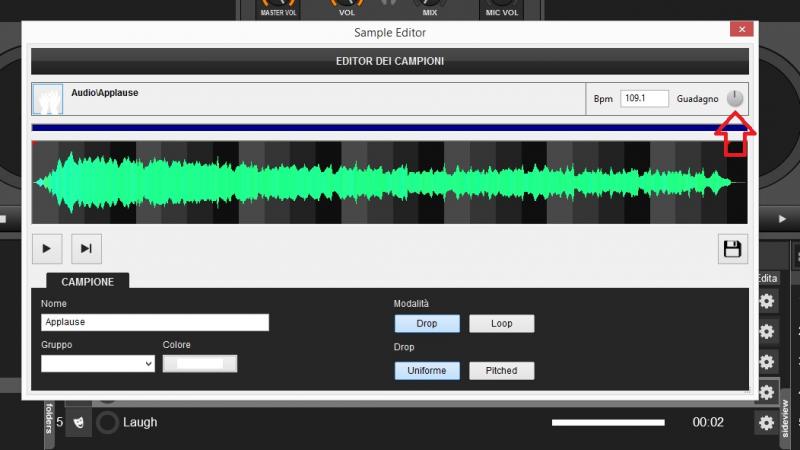800x450 pixels.
Task: Click into the Nome text field
Action: point(155,323)
